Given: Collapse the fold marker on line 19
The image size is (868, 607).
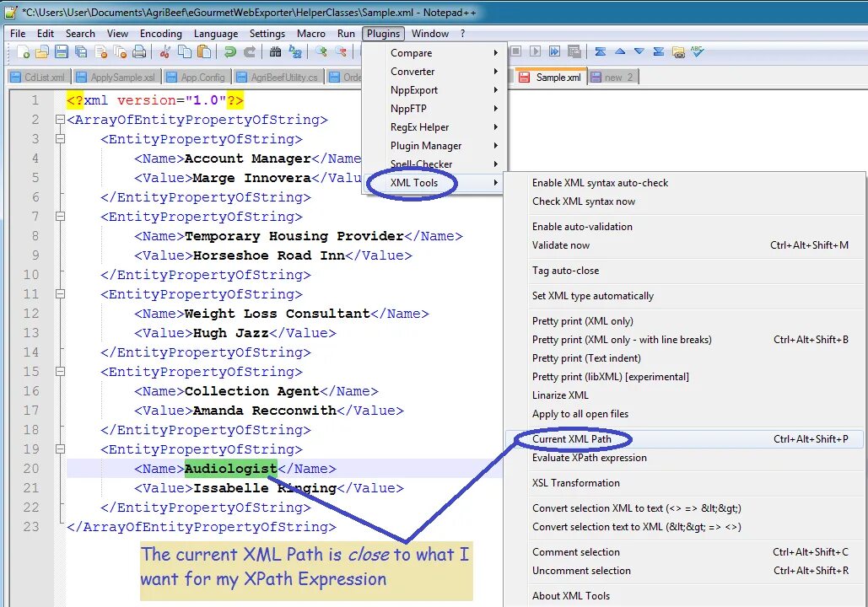Looking at the screenshot, I should [60, 449].
